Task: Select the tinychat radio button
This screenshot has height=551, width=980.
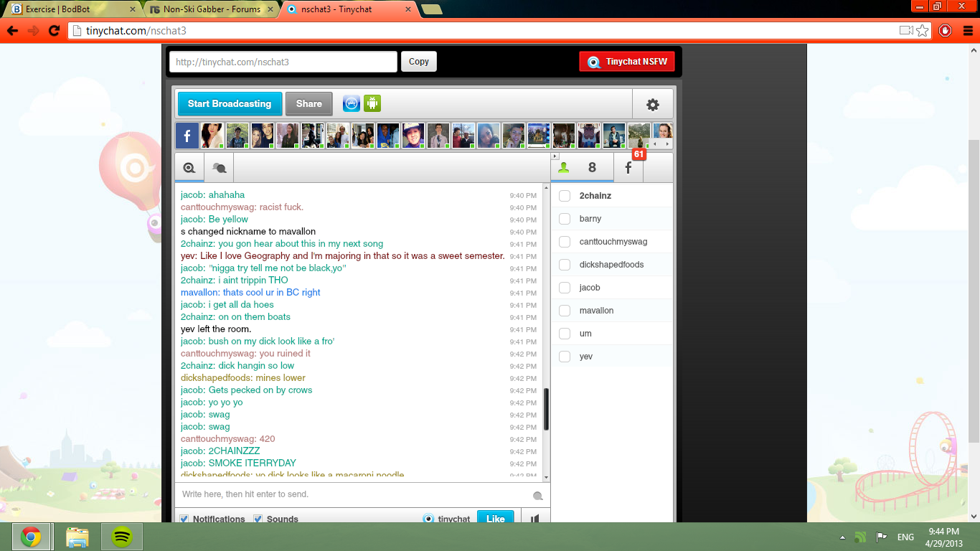Action: coord(428,518)
